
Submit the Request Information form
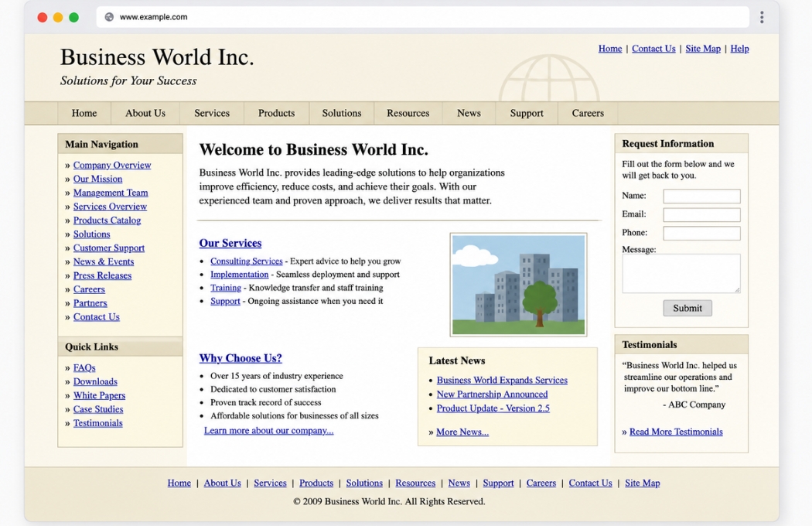[687, 309]
